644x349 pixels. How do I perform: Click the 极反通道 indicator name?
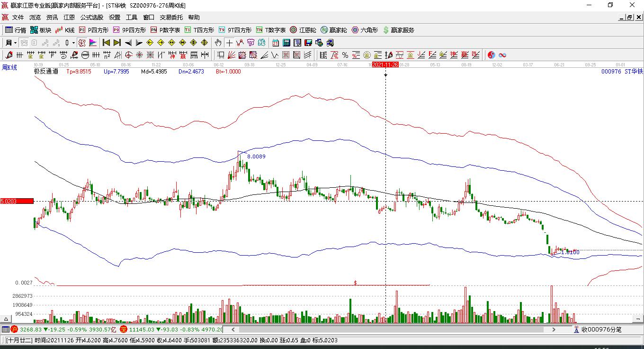(46, 72)
